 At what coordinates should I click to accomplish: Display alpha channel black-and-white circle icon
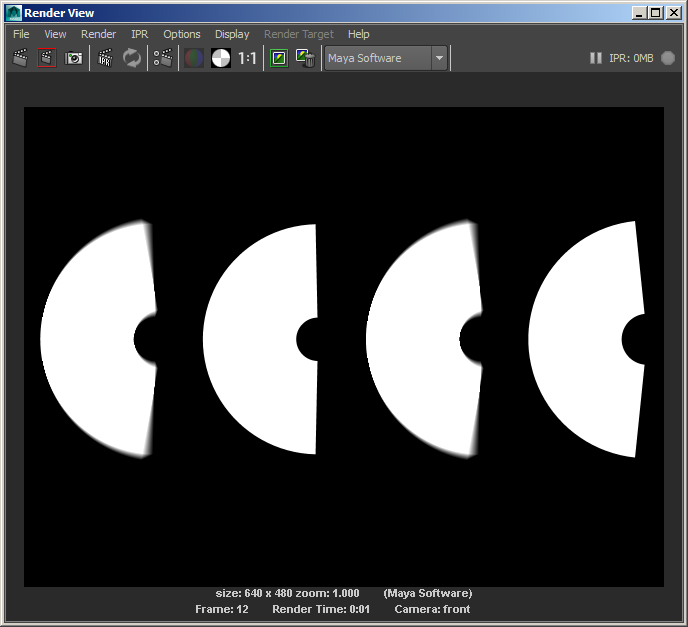coord(221,58)
